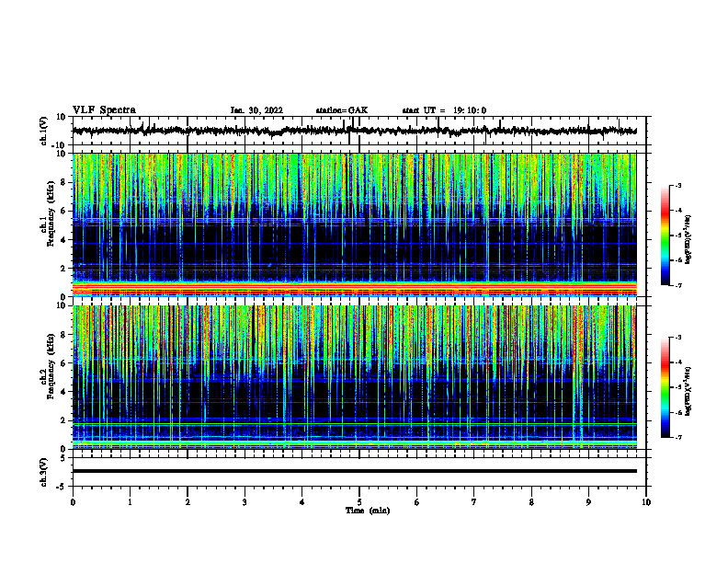728x563 pixels.
Task: Click the "2" kHz tick of ch.2 spectrogram
Action: (64, 420)
